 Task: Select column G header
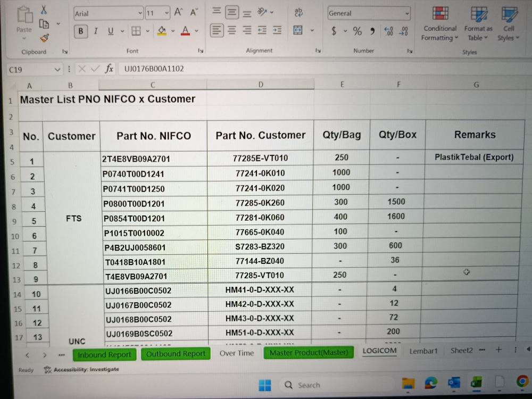[476, 85]
